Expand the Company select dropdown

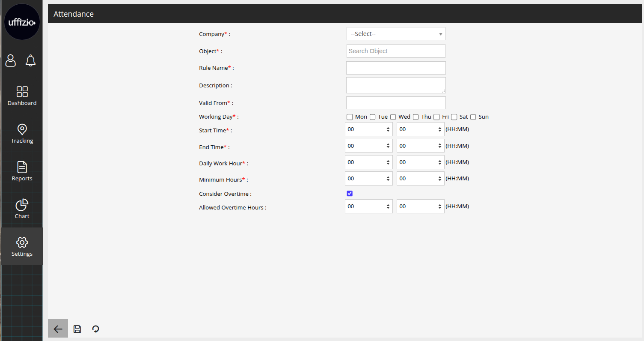(396, 34)
